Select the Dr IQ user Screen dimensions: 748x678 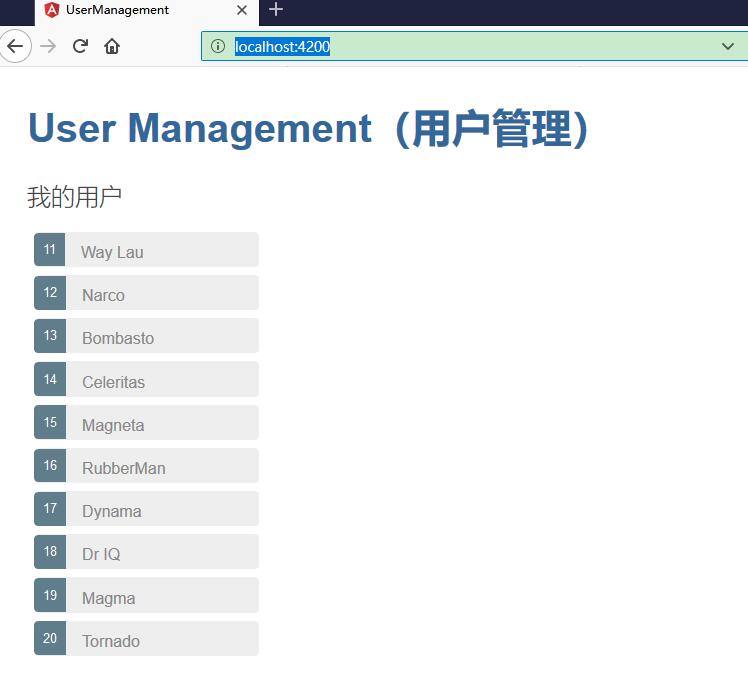click(x=146, y=552)
